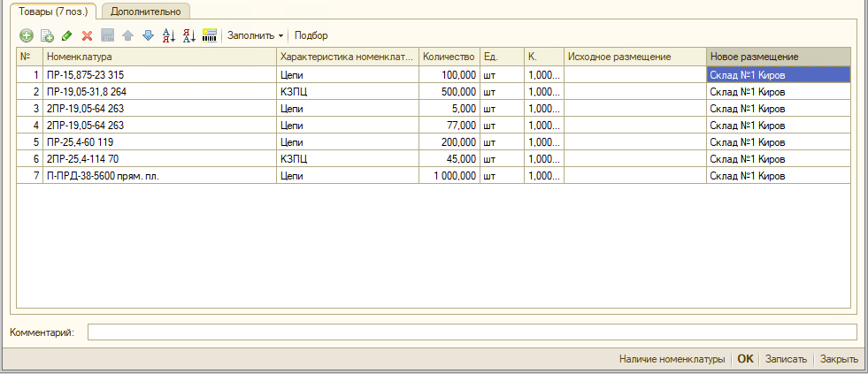
Task: Click Цепи characteristic in row 7
Action: tap(348, 176)
